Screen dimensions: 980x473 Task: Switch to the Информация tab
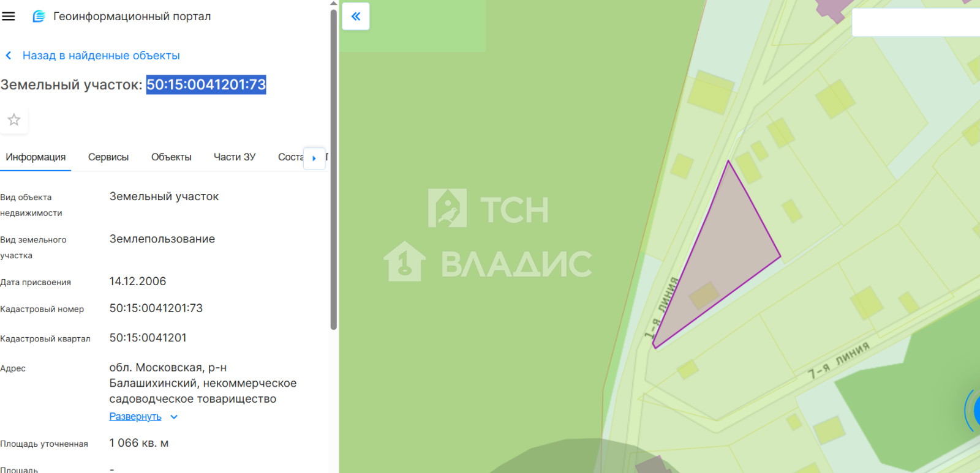[x=36, y=157]
